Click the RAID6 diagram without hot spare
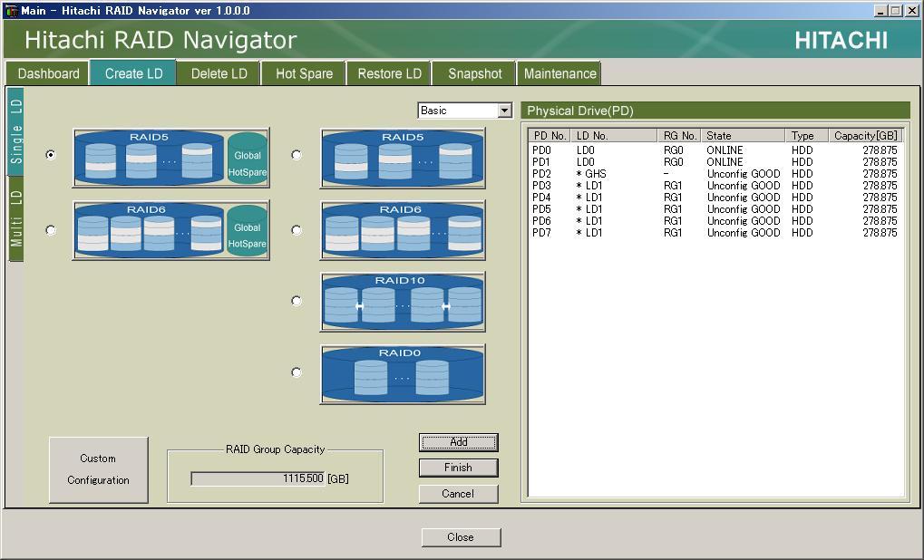 pos(403,230)
